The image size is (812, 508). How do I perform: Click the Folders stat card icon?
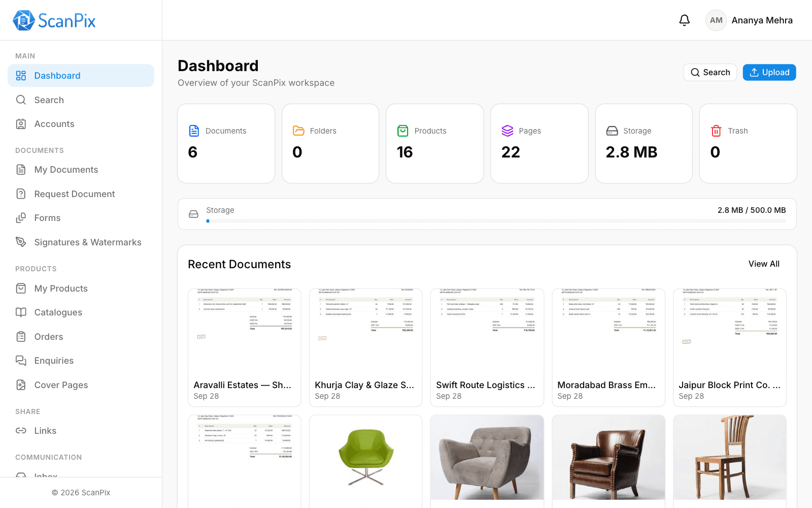298,131
